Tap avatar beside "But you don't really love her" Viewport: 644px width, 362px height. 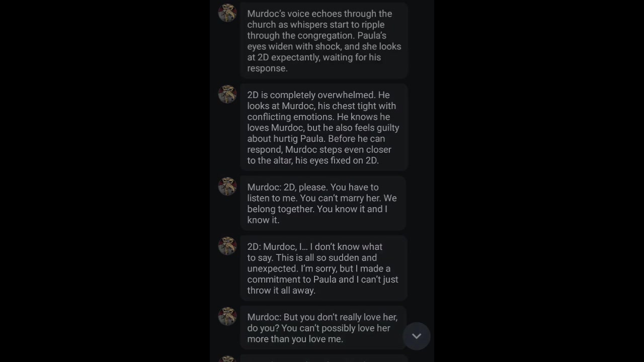(227, 317)
